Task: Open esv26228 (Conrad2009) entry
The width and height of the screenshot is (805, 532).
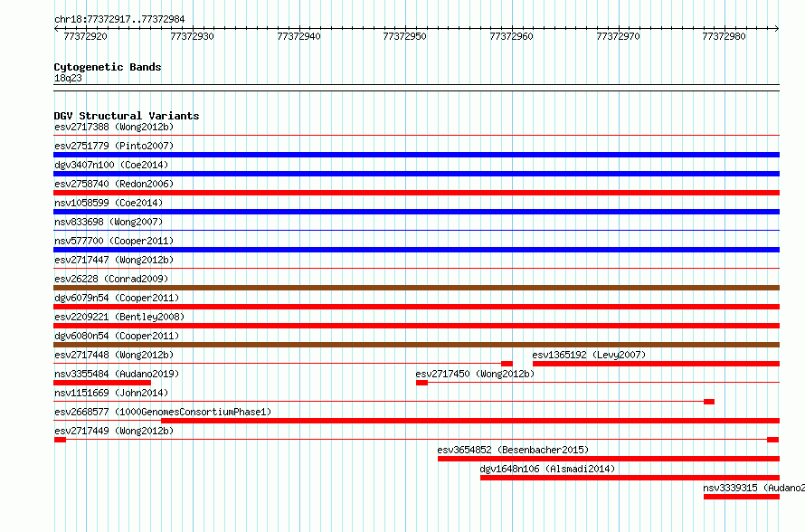Action: click(x=111, y=279)
